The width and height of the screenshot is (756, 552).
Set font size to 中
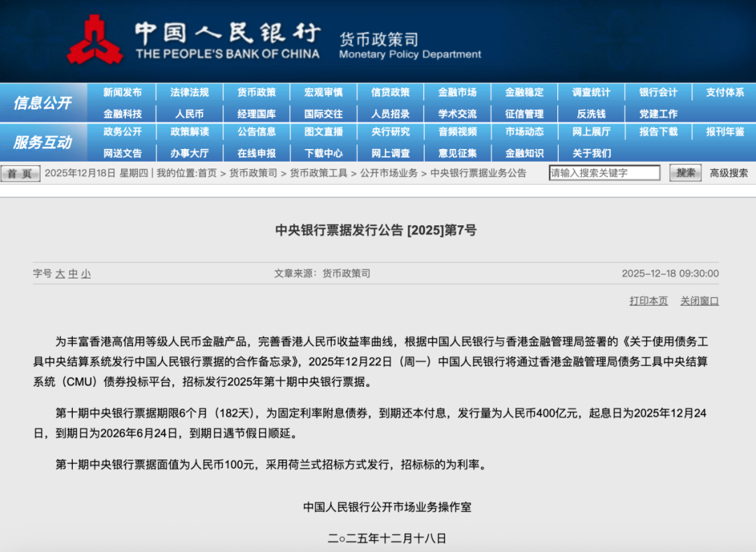click(73, 274)
